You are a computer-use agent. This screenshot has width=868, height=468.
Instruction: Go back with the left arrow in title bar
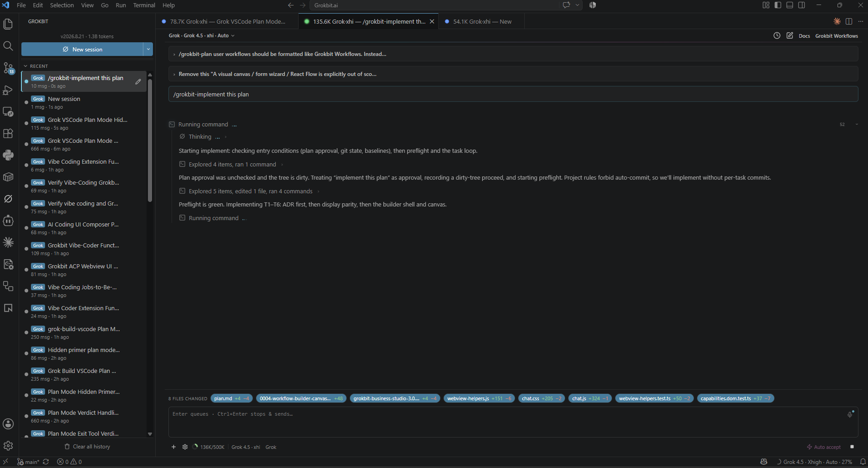click(x=291, y=5)
